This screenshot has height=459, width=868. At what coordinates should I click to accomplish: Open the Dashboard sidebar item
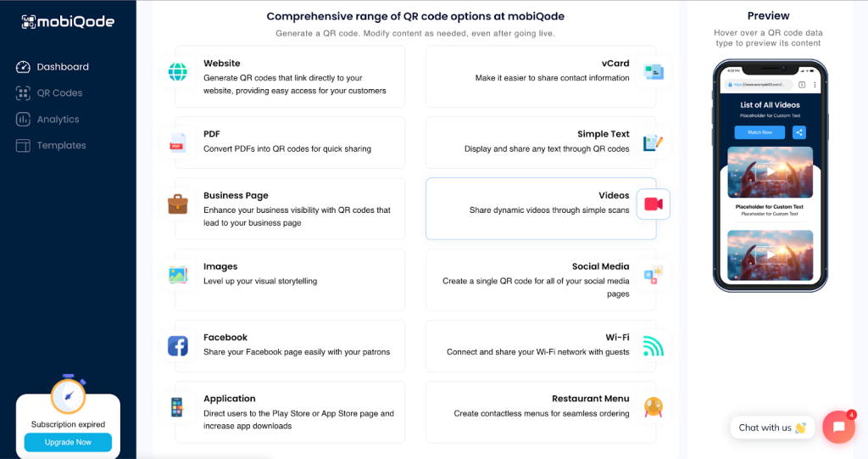coord(62,67)
